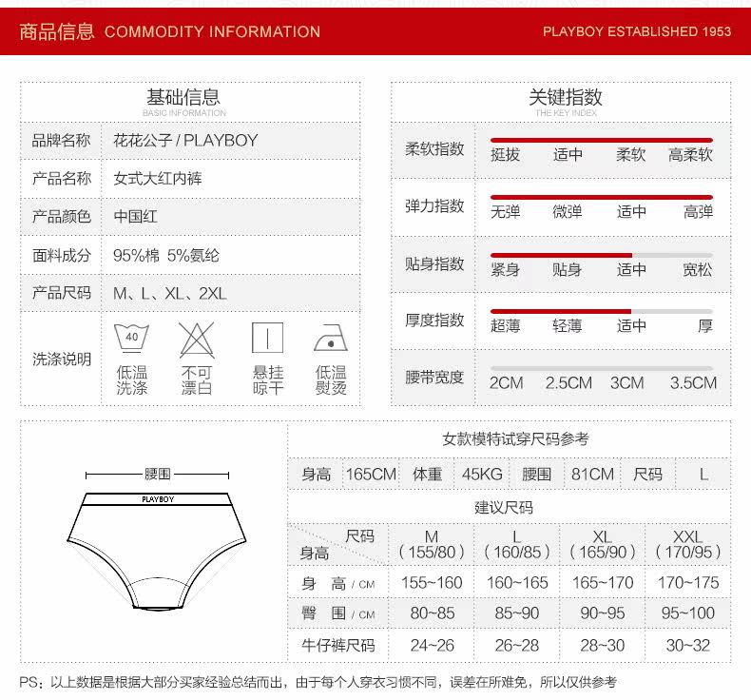
Task: Click height range '170~175'
Action: click(688, 583)
